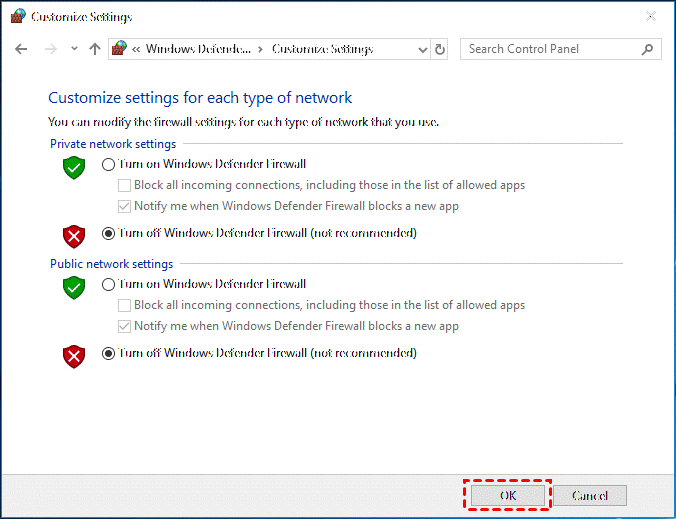This screenshot has height=519, width=676.
Task: Click the Forward navigation arrow
Action: pyautogui.click(x=50, y=49)
